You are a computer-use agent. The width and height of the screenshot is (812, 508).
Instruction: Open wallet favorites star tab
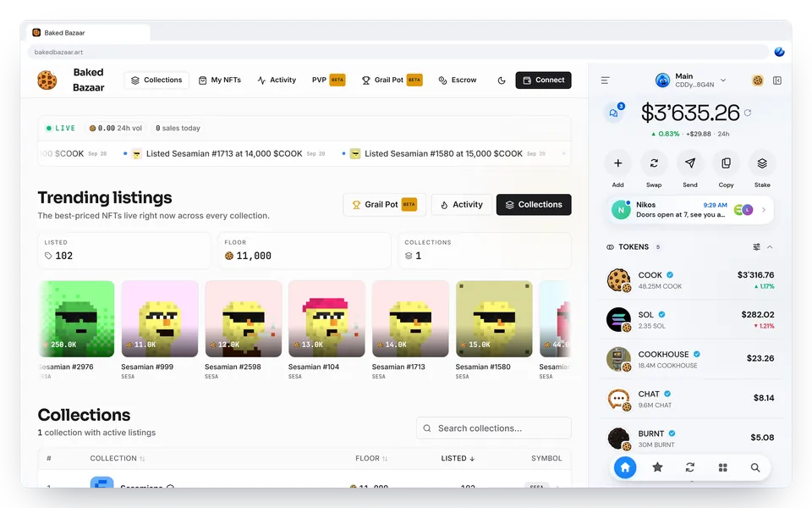tap(658, 467)
